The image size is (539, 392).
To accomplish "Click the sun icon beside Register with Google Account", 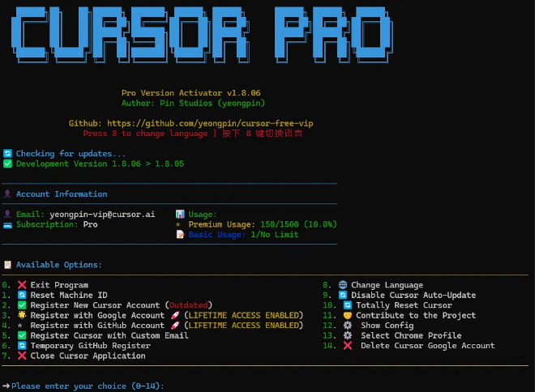I will (x=22, y=315).
